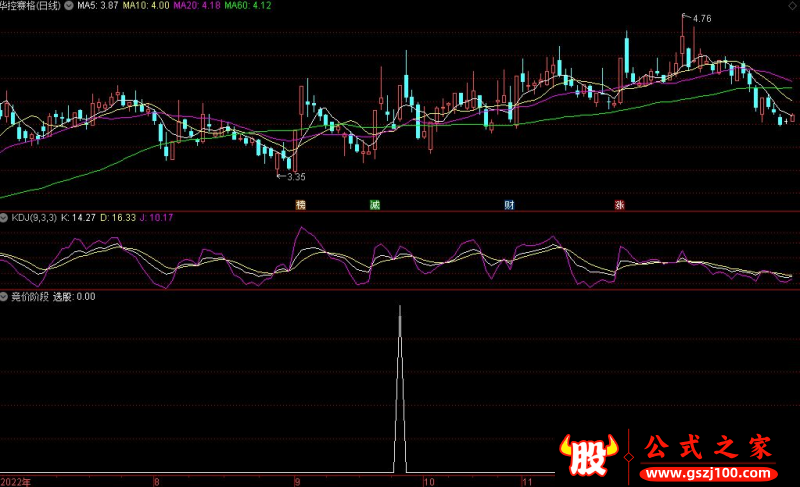Click the MA10: 4.00 label
Image resolution: width=800 pixels, height=487 pixels.
[x=146, y=6]
